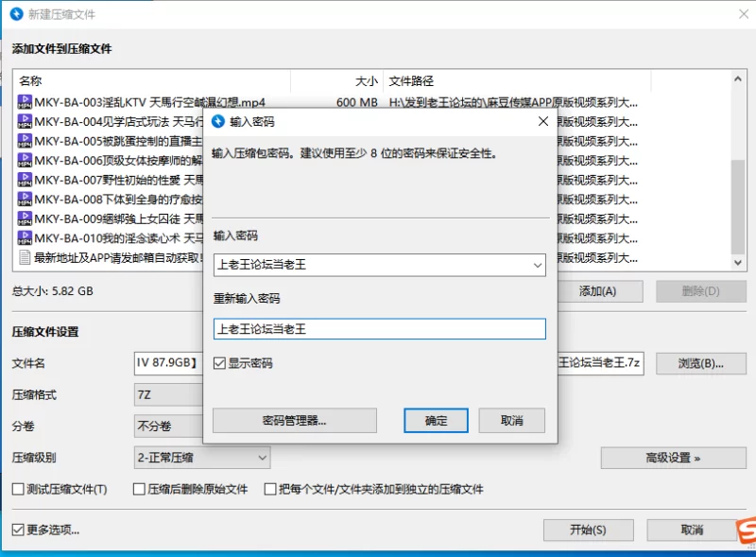
Task: Click the 浏览(B)... button
Action: 700,363
